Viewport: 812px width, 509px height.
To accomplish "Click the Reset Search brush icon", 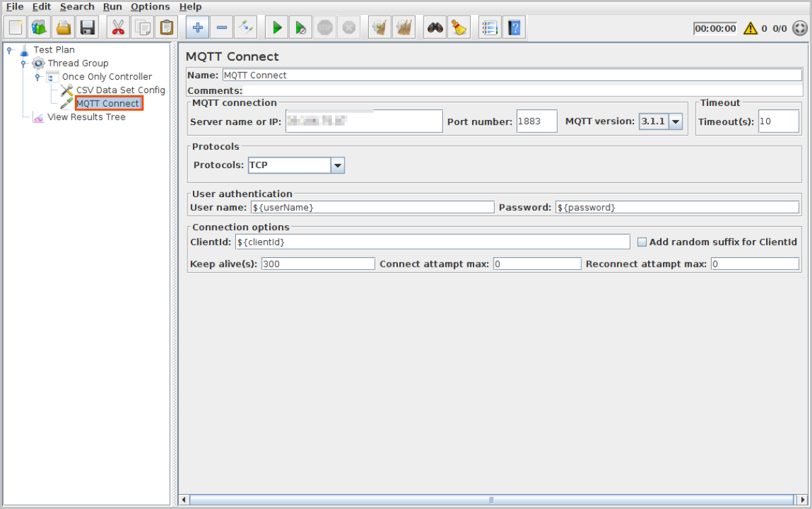I will 459,28.
